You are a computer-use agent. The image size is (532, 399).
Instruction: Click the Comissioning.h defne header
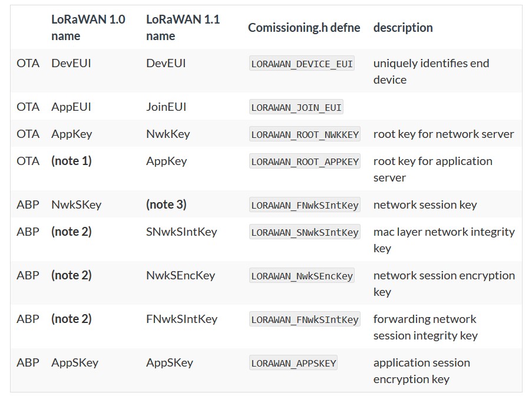tap(304, 28)
